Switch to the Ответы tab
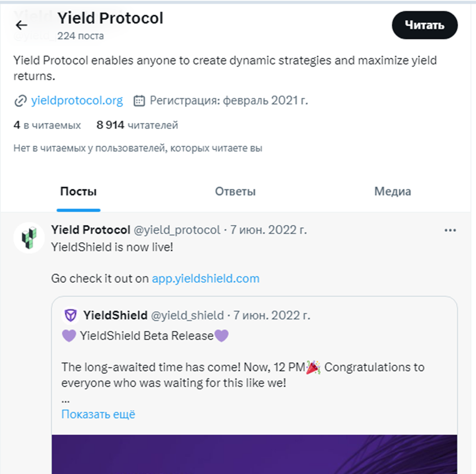This screenshot has height=474, width=476. [x=235, y=191]
